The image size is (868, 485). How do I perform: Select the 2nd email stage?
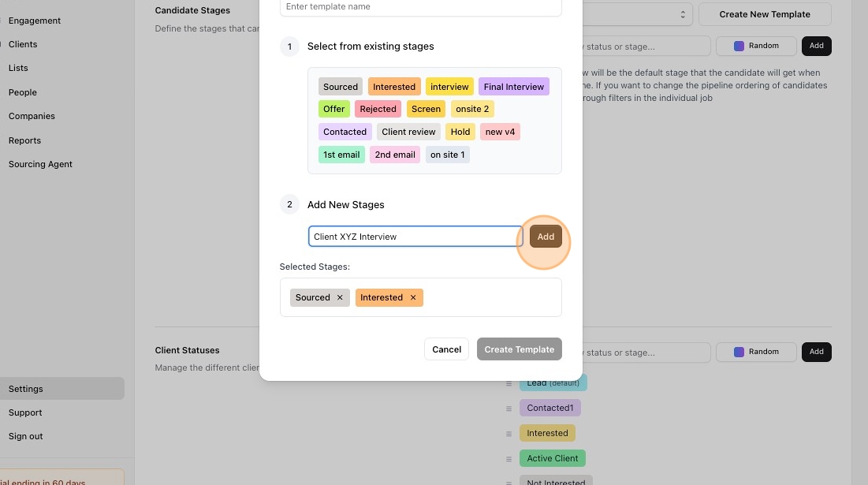coord(395,155)
